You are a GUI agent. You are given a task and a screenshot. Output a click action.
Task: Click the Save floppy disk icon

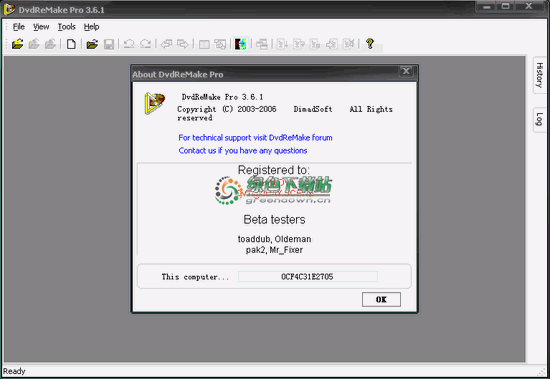(109, 44)
